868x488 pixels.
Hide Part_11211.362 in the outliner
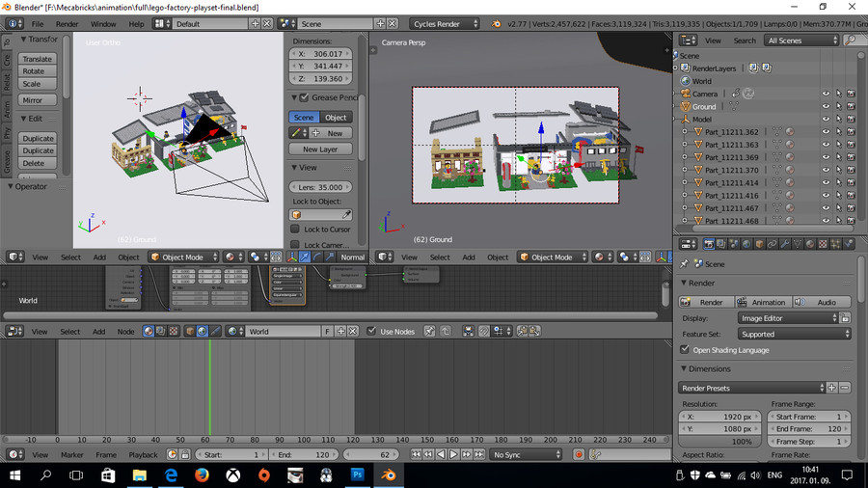click(x=826, y=132)
